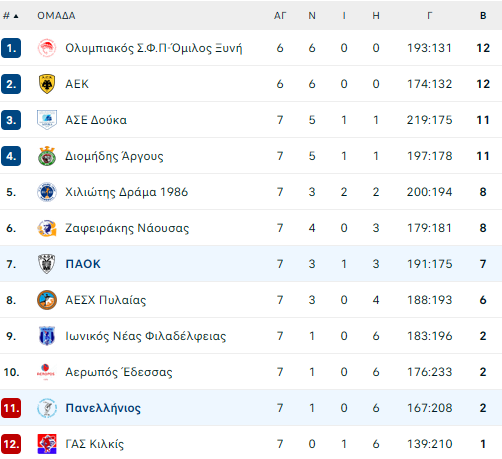The height and width of the screenshot is (459, 502).
Task: Open the Πανελλήνιος team link
Action: 103,408
